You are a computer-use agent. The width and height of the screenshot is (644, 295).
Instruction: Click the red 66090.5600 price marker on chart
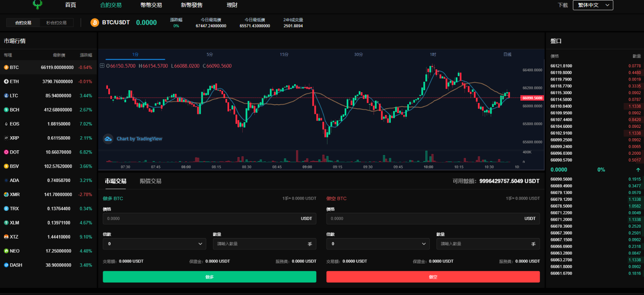(532, 98)
